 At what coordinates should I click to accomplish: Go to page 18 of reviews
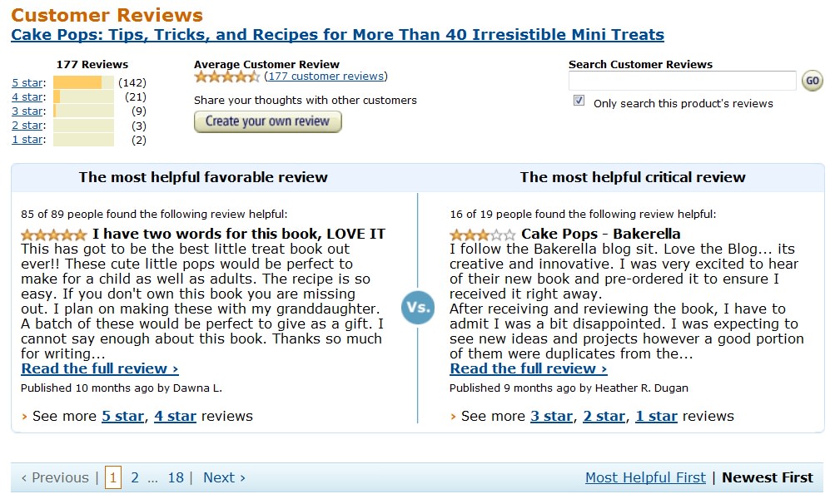coord(175,477)
